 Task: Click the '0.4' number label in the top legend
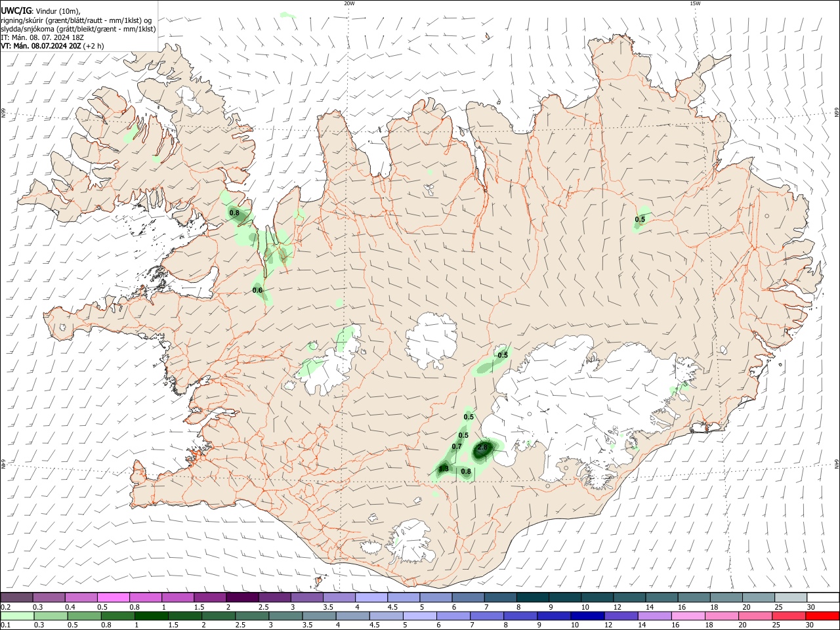[70, 607]
